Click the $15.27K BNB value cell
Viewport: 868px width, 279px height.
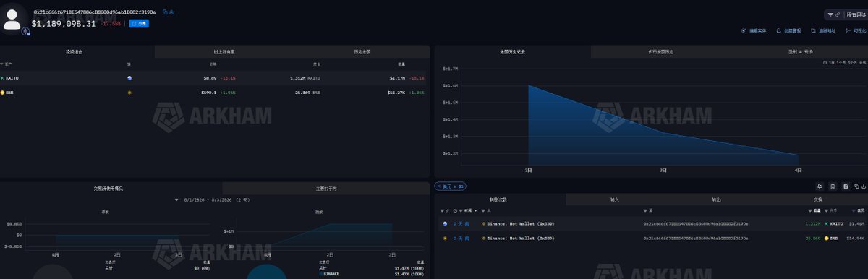click(x=396, y=93)
